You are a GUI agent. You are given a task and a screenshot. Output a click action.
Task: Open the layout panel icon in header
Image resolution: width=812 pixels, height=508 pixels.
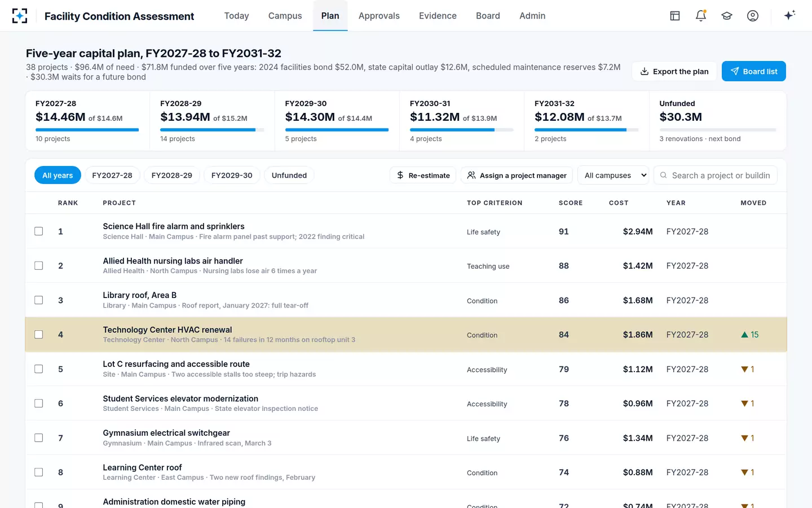pos(675,16)
